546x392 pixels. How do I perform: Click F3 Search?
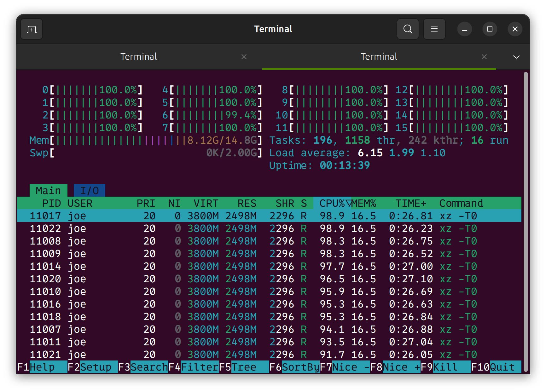[143, 367]
